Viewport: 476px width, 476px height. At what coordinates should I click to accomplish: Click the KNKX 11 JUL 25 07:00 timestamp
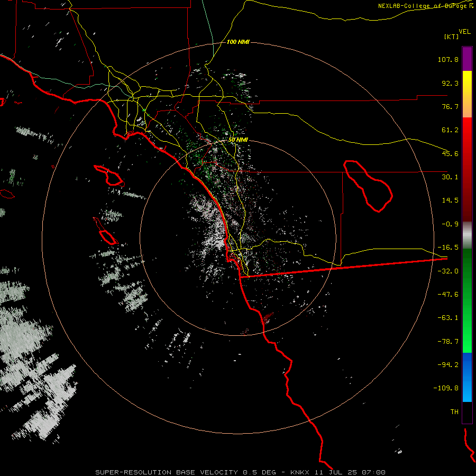[x=338, y=472]
